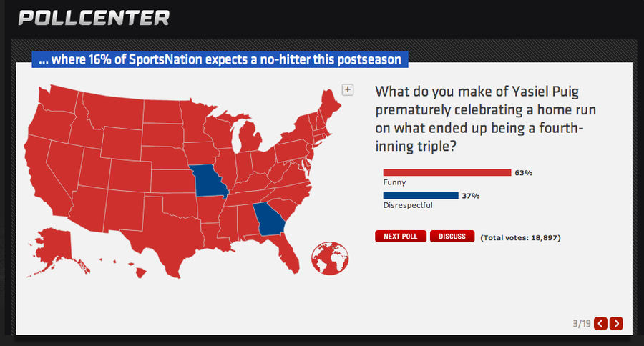Click the blue no-hitter postseason banner

(x=220, y=59)
